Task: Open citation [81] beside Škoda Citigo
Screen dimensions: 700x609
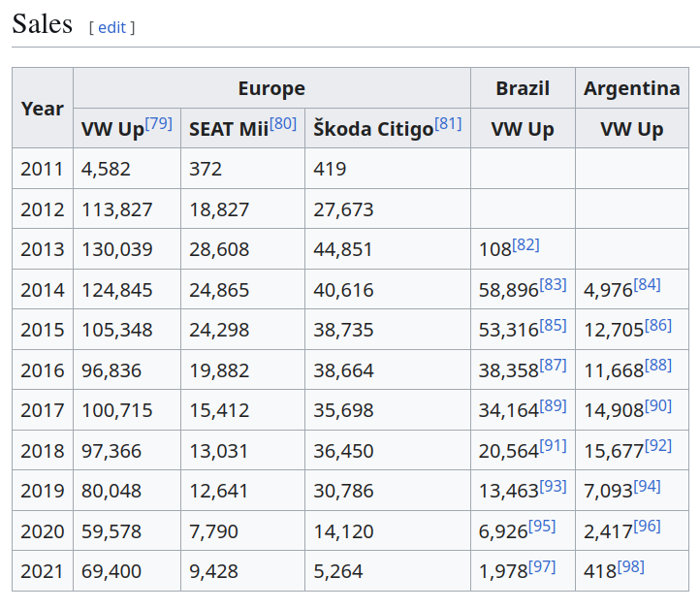Action: pos(448,123)
